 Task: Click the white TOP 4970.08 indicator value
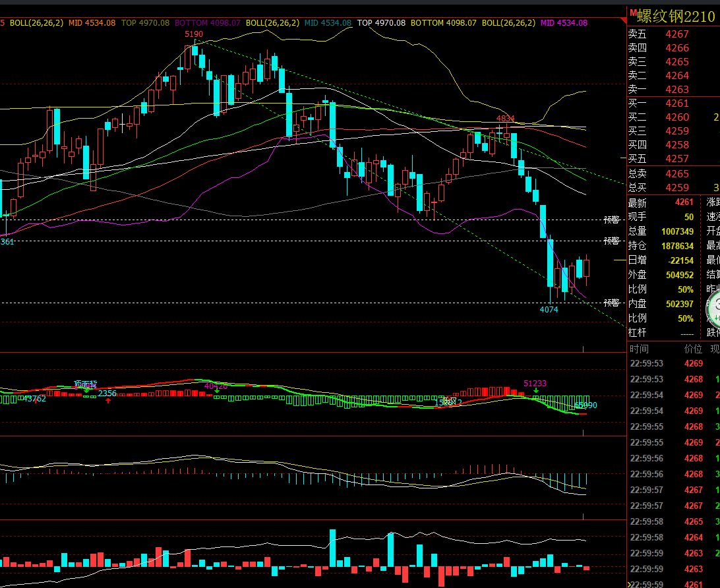point(381,22)
